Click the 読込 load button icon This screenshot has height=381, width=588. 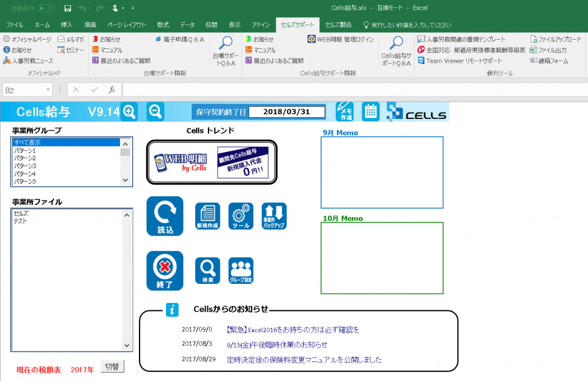165,216
